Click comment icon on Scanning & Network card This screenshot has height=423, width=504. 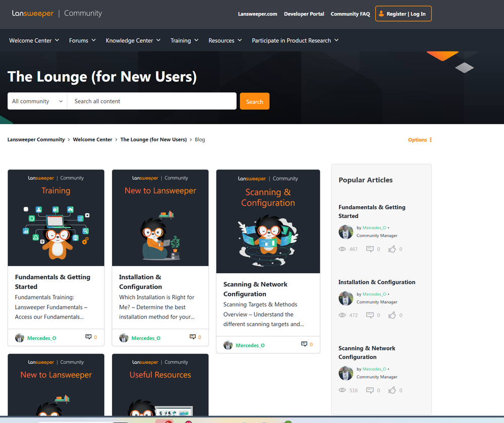click(304, 344)
